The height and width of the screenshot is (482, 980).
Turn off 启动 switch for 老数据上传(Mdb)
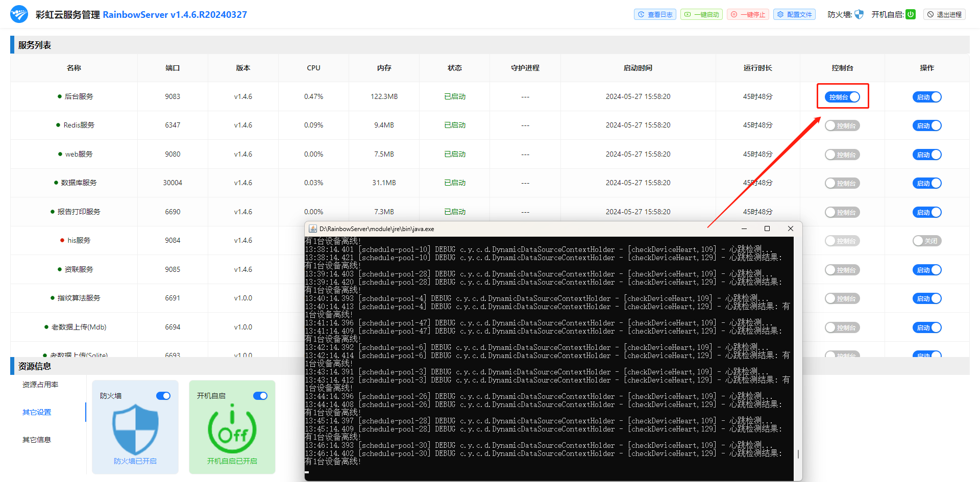click(927, 327)
